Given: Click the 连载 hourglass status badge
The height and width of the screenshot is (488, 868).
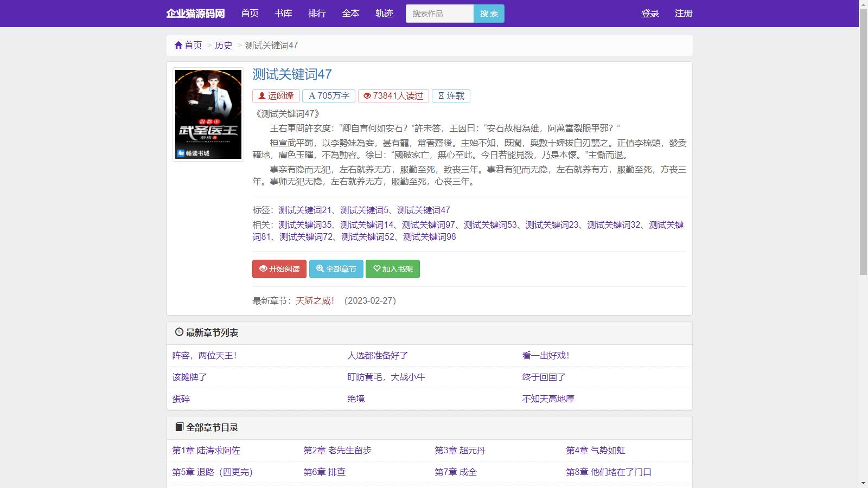Looking at the screenshot, I should click(x=451, y=96).
